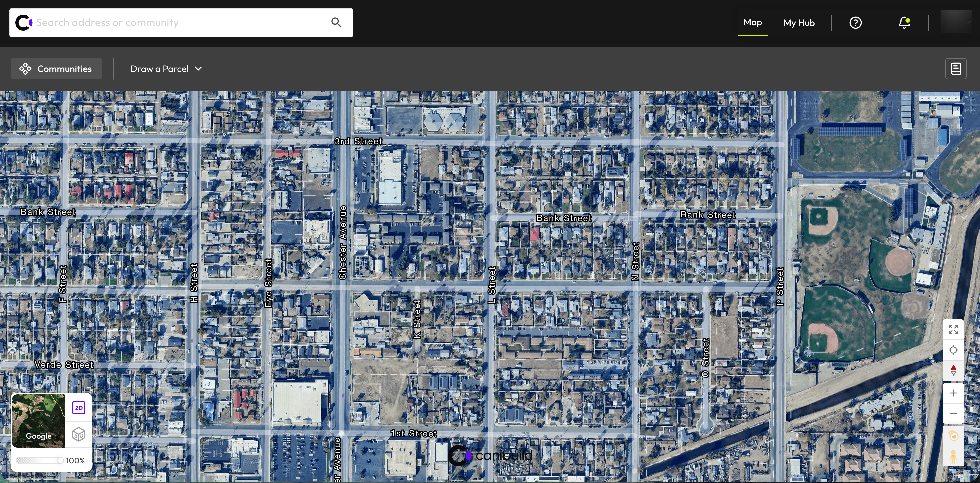Open the notifications bell

(904, 23)
